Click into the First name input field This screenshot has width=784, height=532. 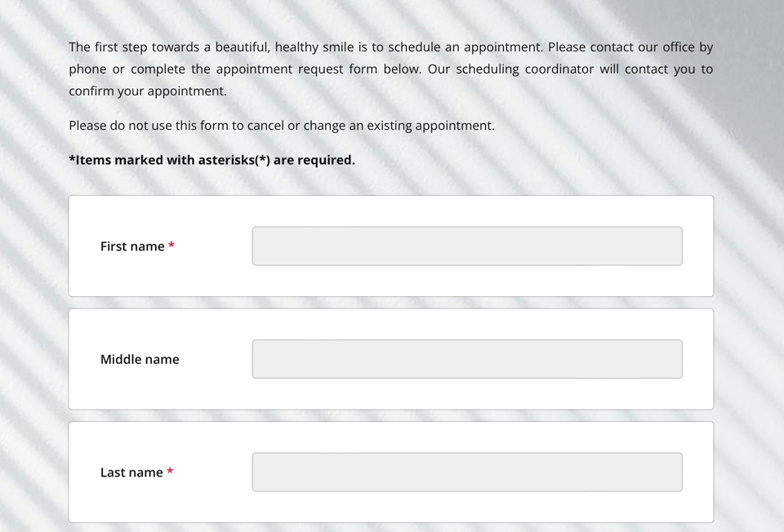pyautogui.click(x=466, y=246)
